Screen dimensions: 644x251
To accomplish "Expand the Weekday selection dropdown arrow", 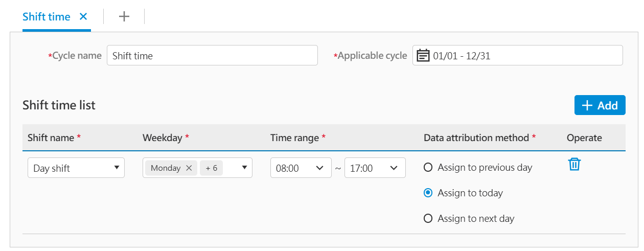I will coord(244,167).
